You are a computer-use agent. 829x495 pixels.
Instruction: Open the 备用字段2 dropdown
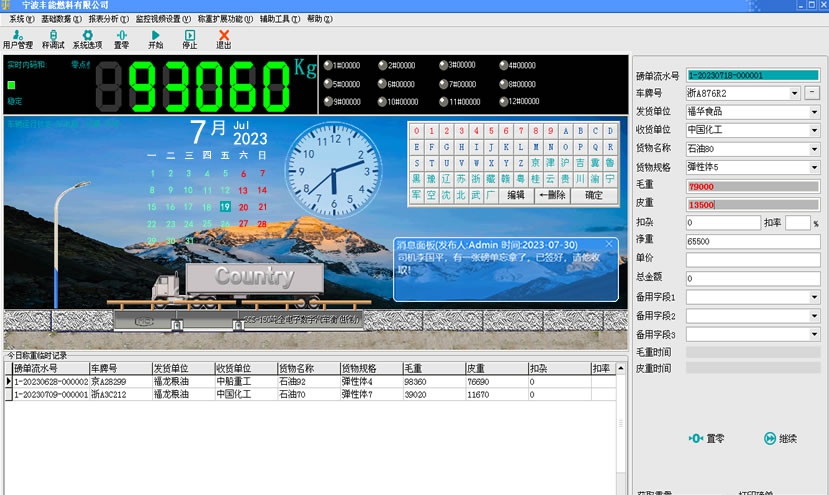[814, 316]
